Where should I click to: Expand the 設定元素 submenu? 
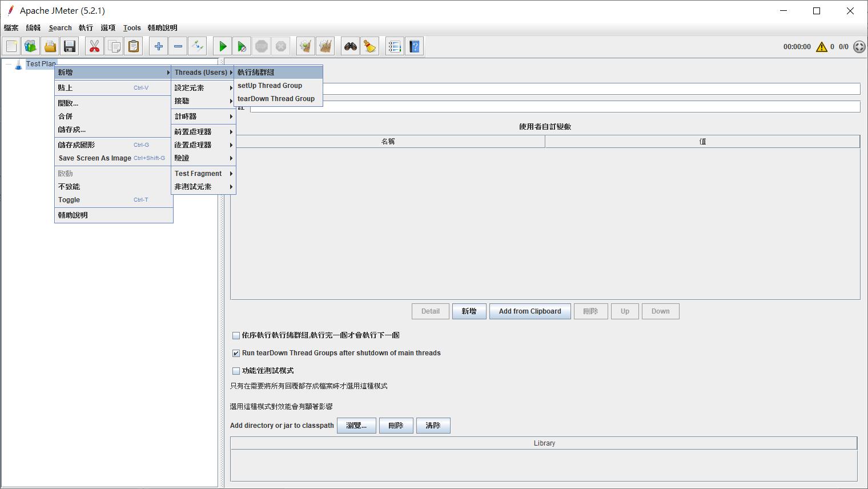click(203, 88)
